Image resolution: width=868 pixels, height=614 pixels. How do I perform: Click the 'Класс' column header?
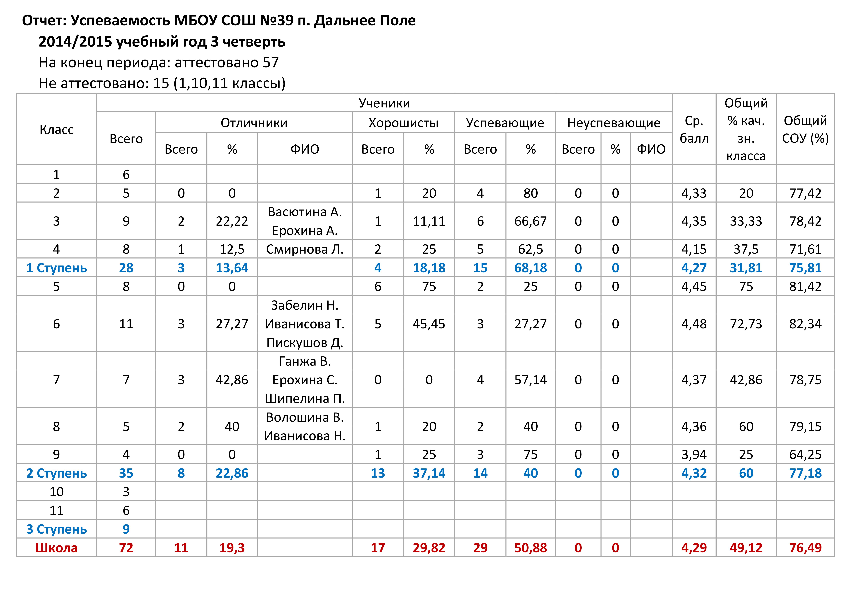[x=56, y=129]
